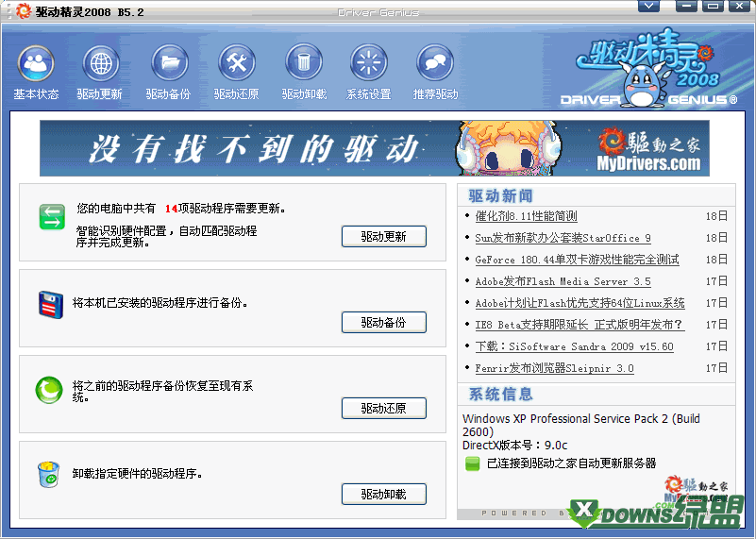
Task: Click 卸载指定硬件的驱动程序 description text
Action: [x=137, y=474]
